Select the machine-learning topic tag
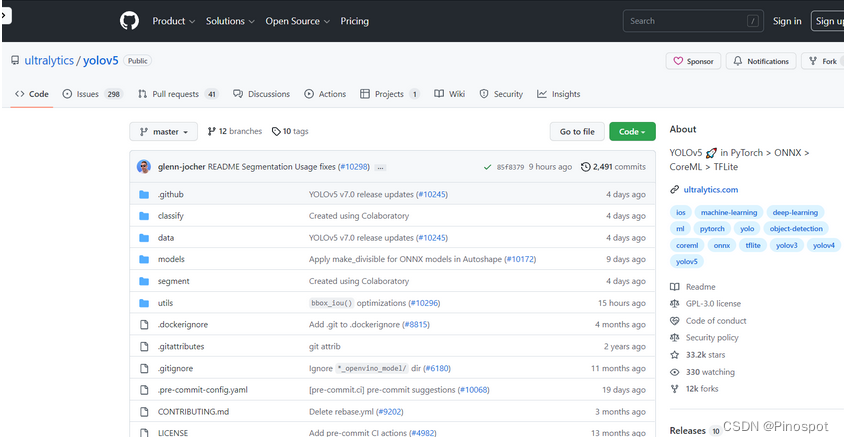This screenshot has height=443, width=844. [x=729, y=213]
